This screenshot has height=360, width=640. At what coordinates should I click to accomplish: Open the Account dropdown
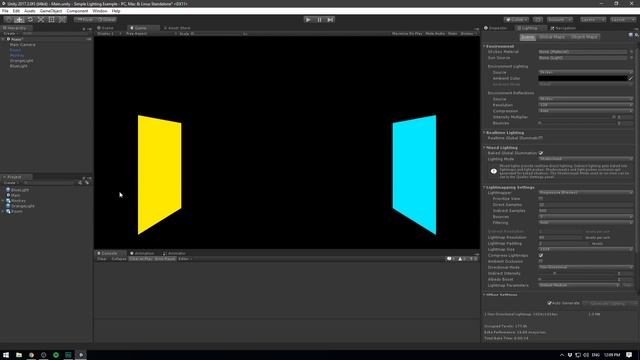[x=559, y=20]
